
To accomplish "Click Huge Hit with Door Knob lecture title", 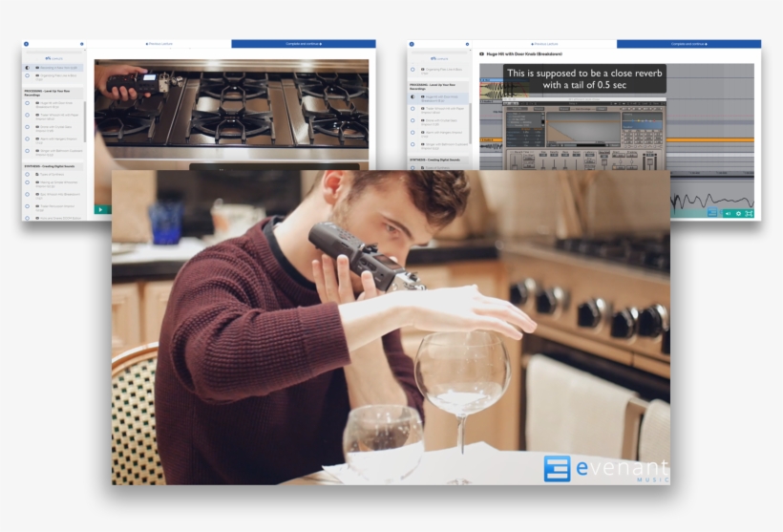I will (x=524, y=53).
